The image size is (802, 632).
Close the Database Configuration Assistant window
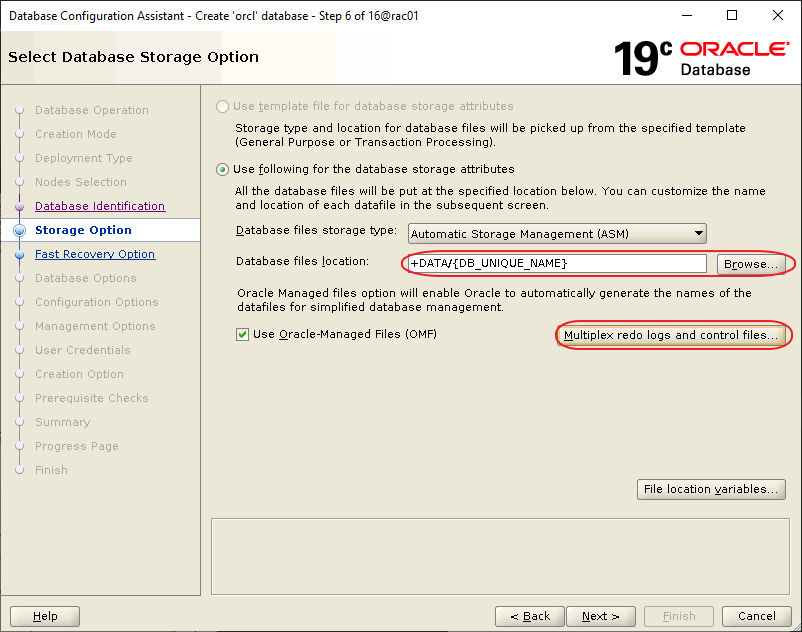777,15
